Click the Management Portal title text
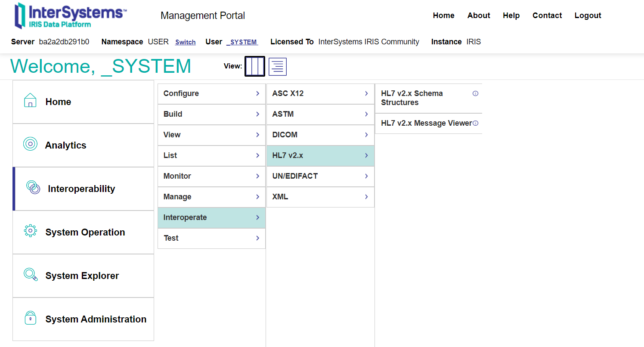Viewport: 644px width, 347px height. (203, 15)
